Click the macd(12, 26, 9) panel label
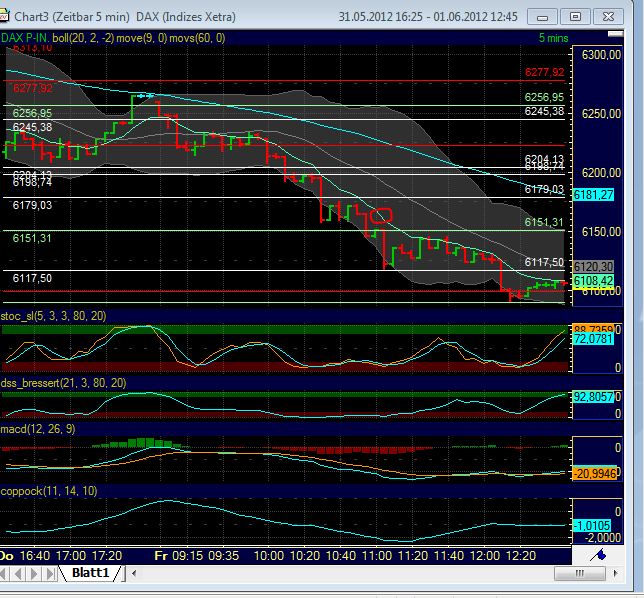Screen dimensions: 644x598 (38, 429)
